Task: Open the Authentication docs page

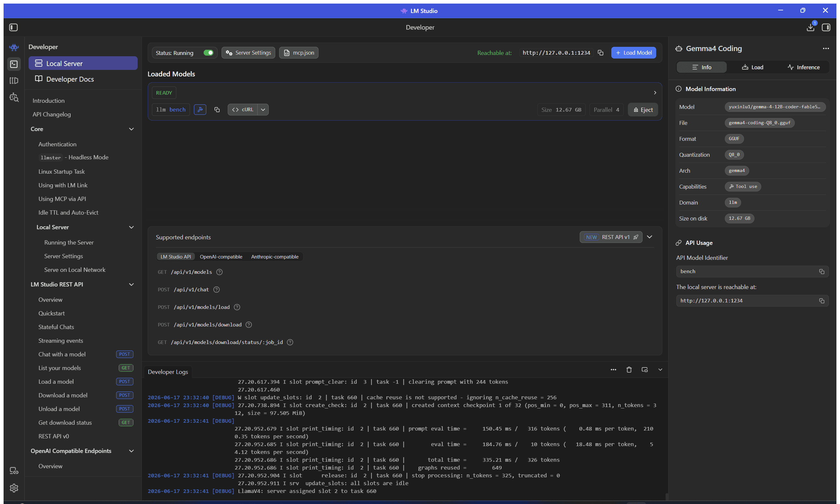Action: tap(58, 144)
